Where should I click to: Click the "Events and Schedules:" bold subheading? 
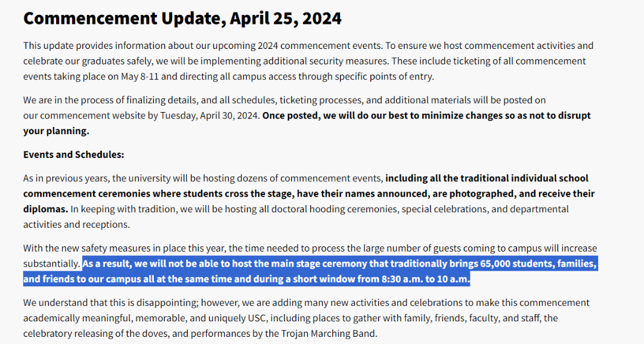coord(73,154)
